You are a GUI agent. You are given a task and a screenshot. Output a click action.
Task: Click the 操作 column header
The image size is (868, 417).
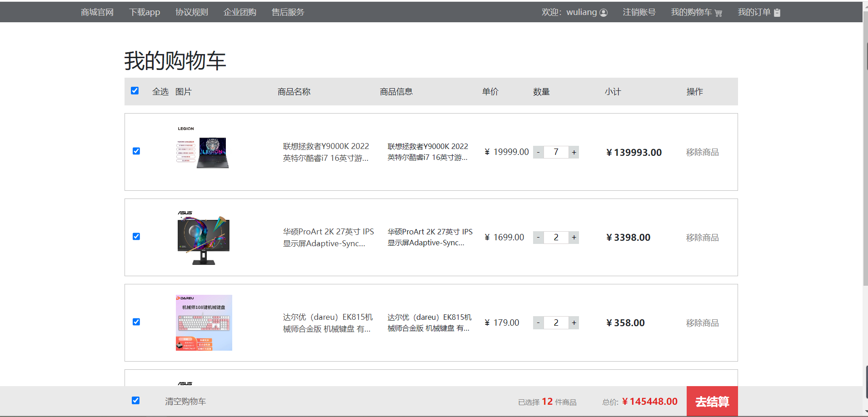[694, 92]
